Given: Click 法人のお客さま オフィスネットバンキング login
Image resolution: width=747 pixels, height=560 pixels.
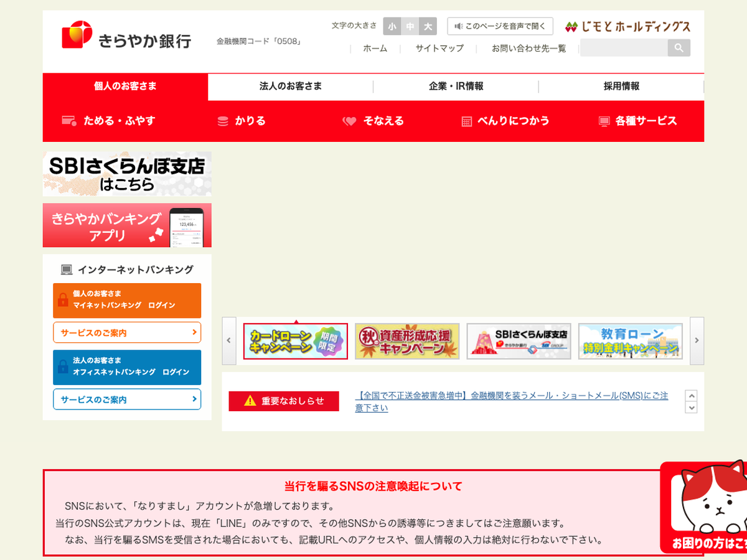Looking at the screenshot, I should (127, 367).
